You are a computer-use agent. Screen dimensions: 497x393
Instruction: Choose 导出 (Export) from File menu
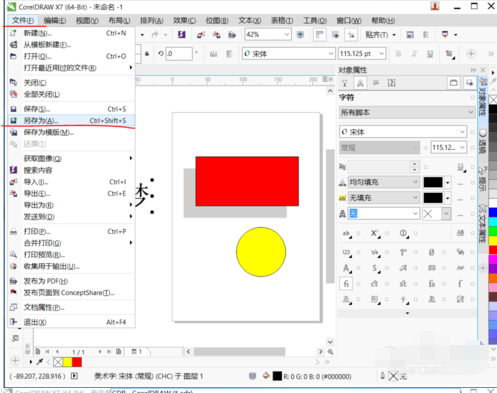point(71,193)
